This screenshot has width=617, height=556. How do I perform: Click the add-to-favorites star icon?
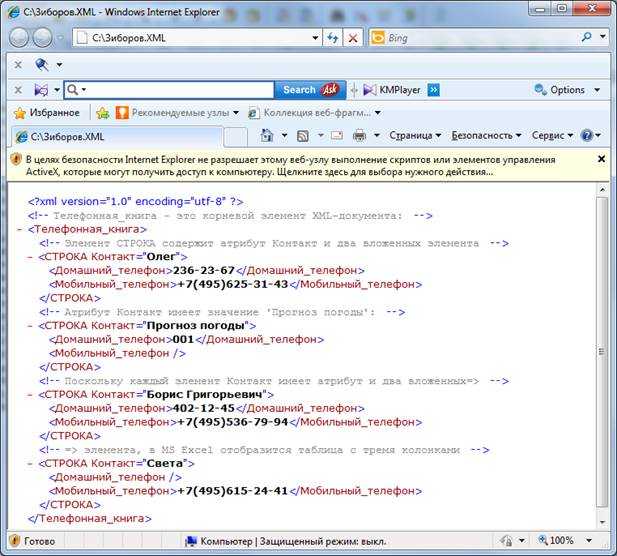click(103, 113)
